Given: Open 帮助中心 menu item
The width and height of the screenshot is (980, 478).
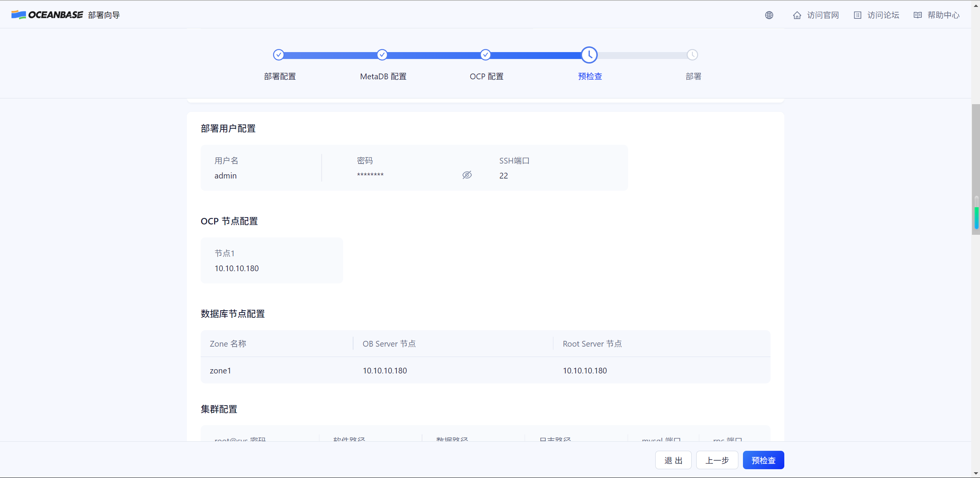Looking at the screenshot, I should [943, 15].
